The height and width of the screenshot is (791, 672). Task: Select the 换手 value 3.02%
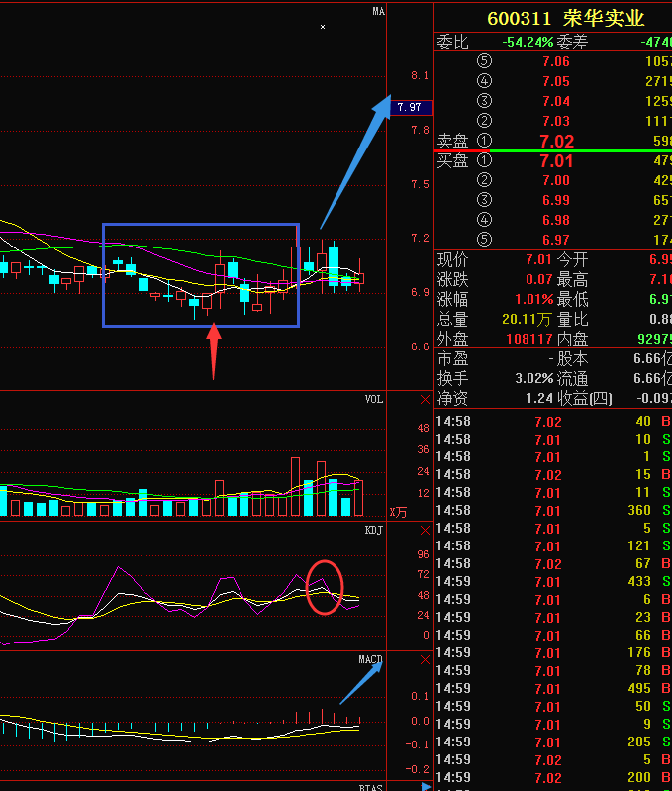[533, 378]
